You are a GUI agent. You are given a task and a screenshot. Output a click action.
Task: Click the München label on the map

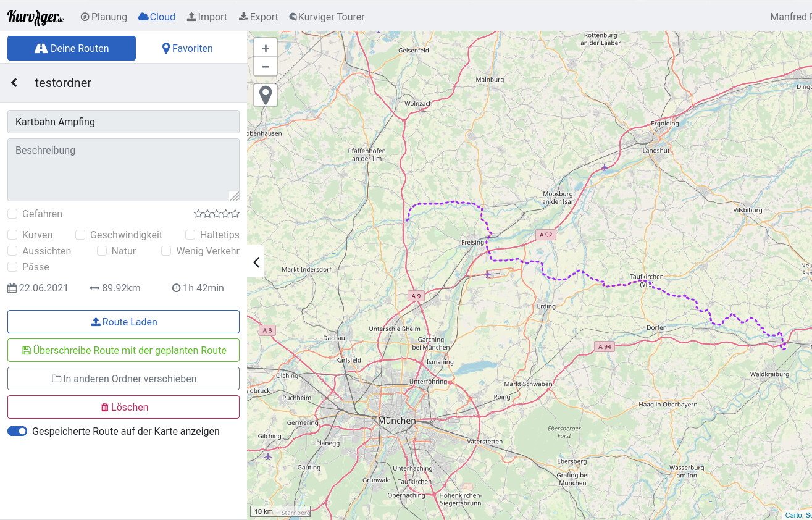(397, 421)
